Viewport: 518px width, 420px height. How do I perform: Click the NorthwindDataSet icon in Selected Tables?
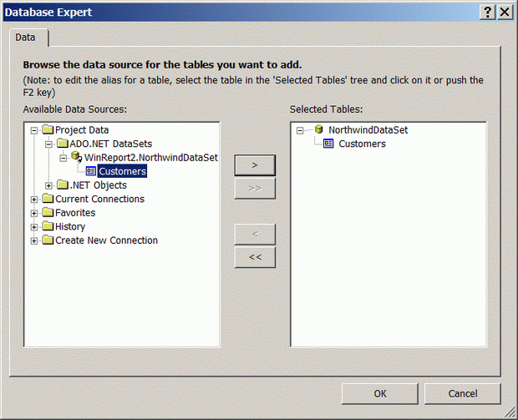coord(319,130)
